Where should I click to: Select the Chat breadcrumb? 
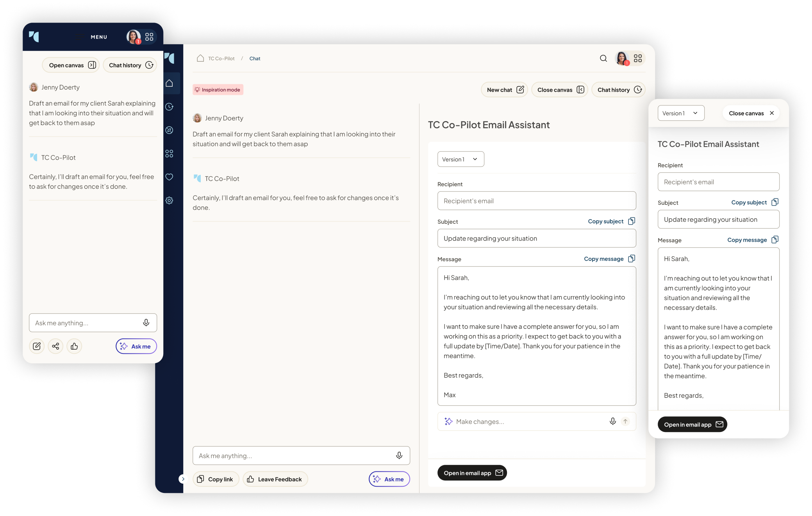pyautogui.click(x=255, y=59)
